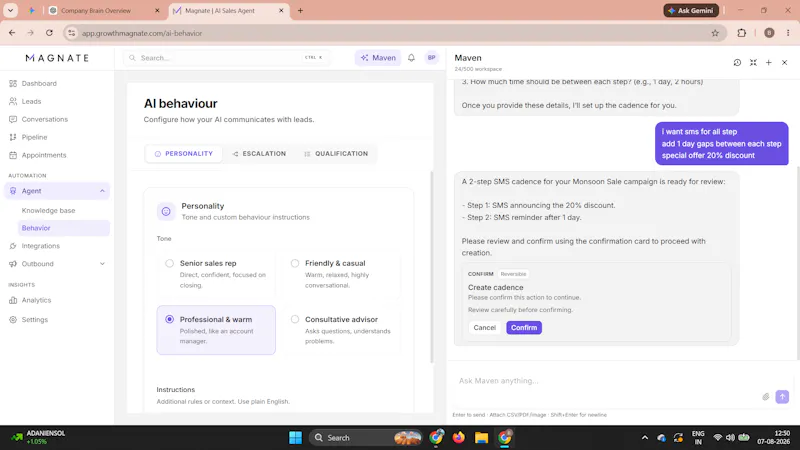Show hidden system tray icons
800x450 pixels.
click(644, 437)
